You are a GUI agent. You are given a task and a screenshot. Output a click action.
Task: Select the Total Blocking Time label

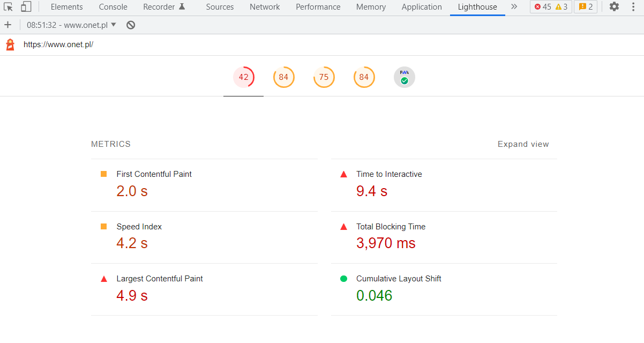391,227
